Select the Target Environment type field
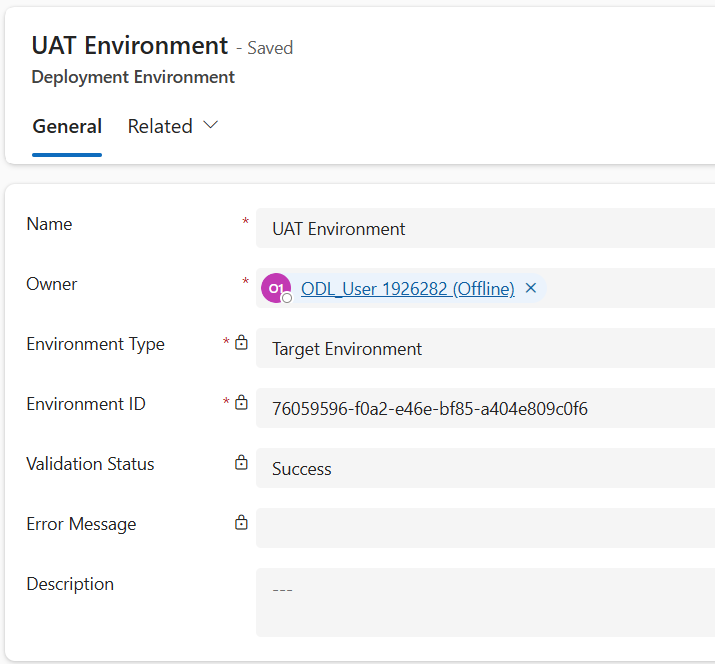Screen dimensions: 715x664 point(485,348)
